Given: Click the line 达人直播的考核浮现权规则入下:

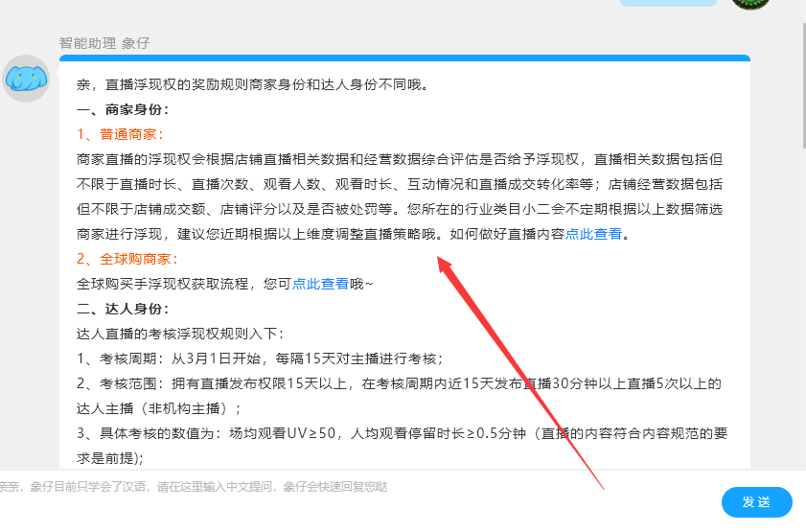Looking at the screenshot, I should [x=180, y=335].
